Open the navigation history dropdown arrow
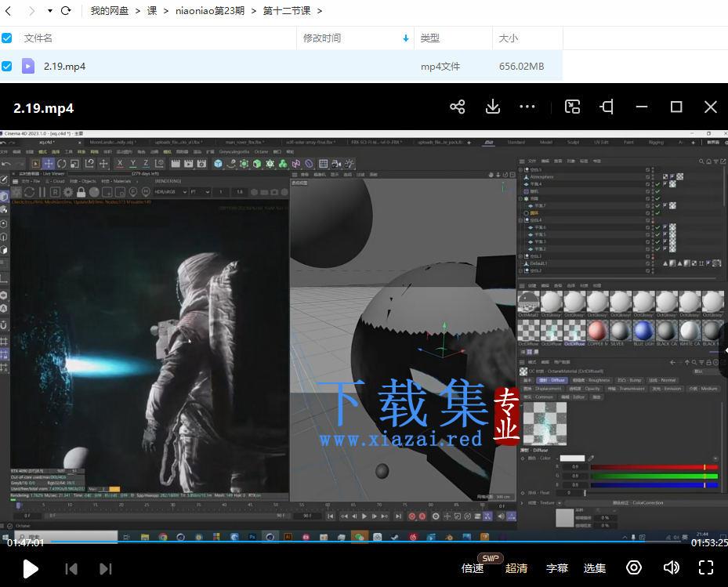Viewport: 728px width, 587px height. point(49,11)
